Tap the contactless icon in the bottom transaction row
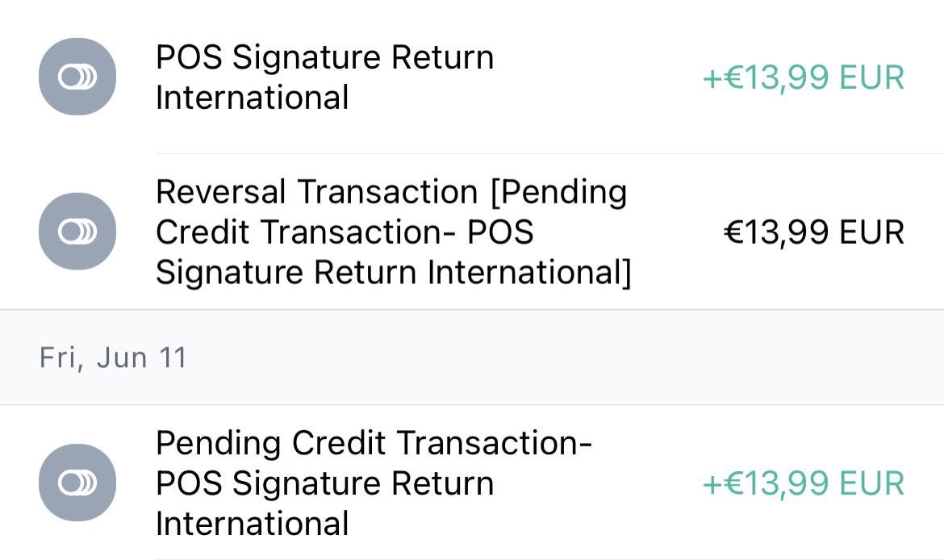 tap(76, 483)
